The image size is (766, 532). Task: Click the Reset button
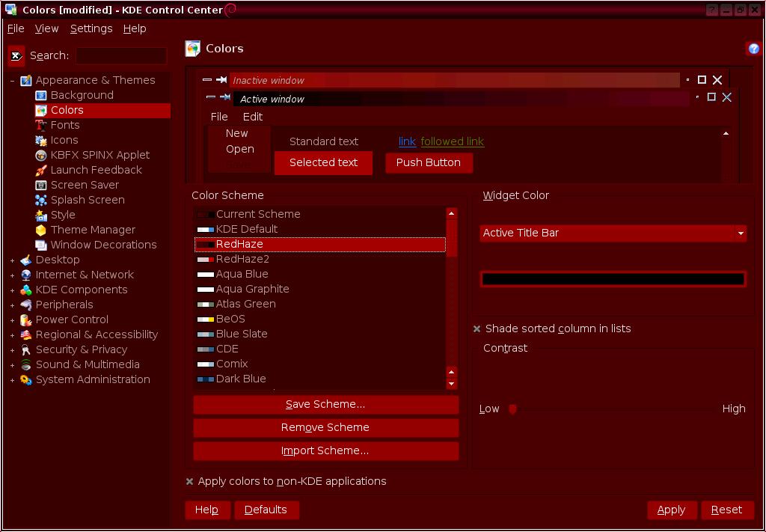click(x=726, y=510)
